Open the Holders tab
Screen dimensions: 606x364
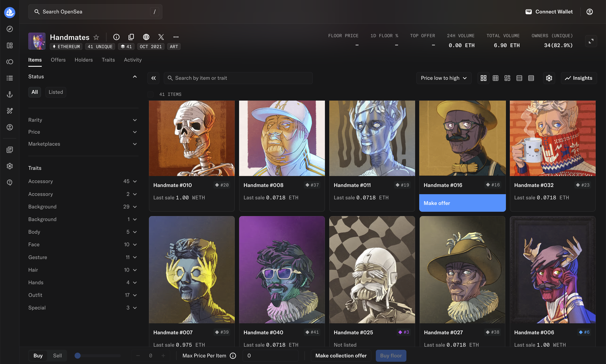point(84,60)
